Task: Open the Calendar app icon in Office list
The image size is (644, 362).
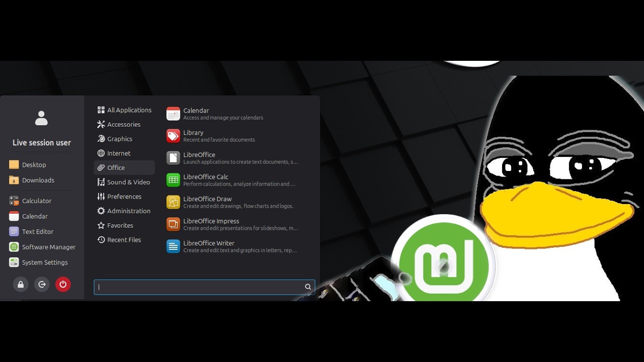Action: tap(173, 114)
